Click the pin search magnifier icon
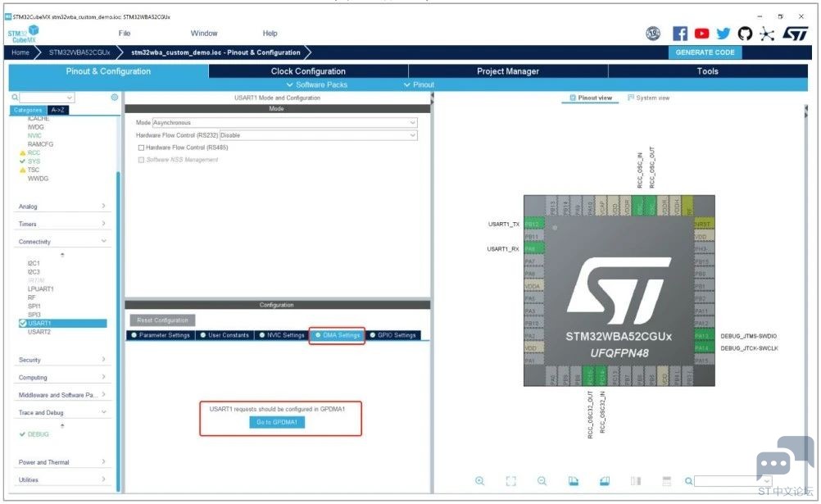The image size is (821, 504). 688,481
